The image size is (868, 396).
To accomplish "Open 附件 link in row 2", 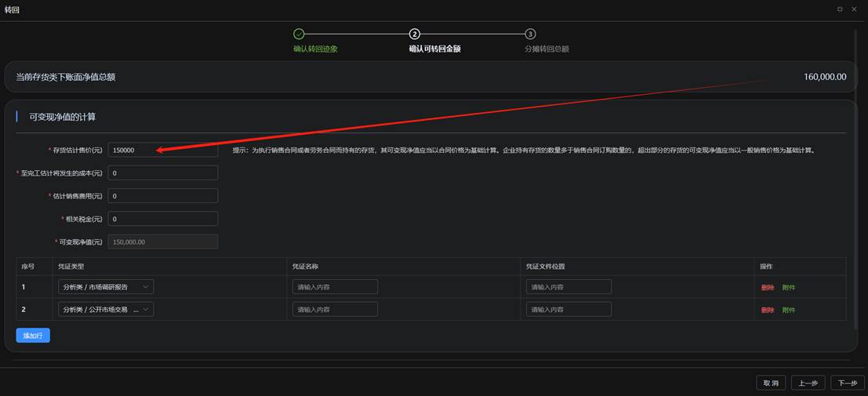I will tap(789, 311).
